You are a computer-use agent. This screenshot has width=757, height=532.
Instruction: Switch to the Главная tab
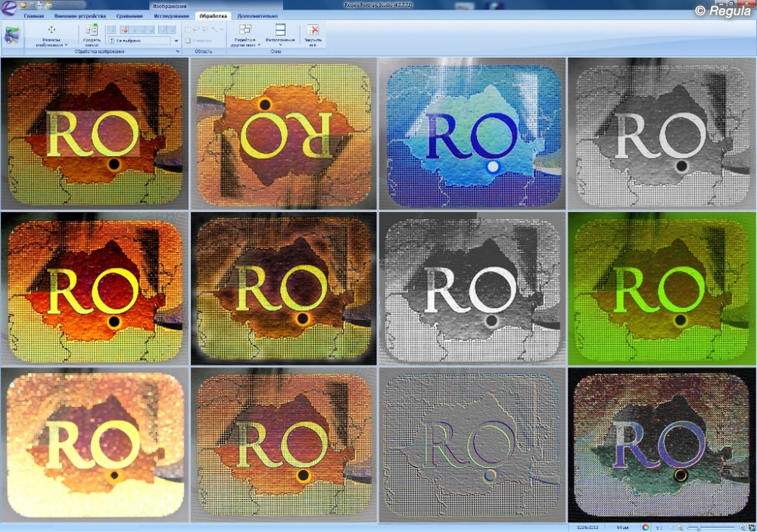[x=33, y=15]
